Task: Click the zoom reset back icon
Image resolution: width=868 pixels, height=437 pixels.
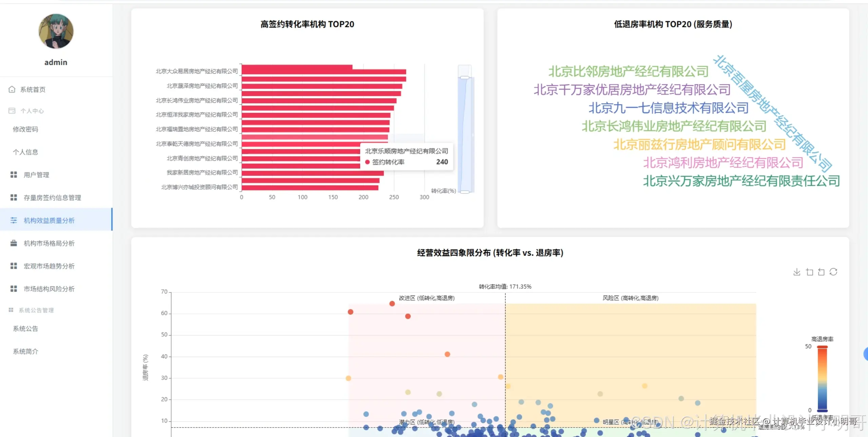Action: pos(821,272)
